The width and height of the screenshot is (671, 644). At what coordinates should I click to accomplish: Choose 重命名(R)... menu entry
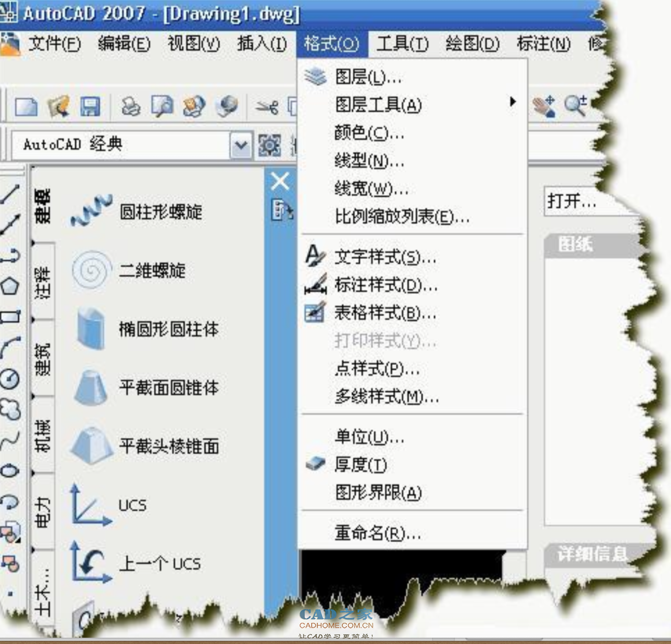413,533
